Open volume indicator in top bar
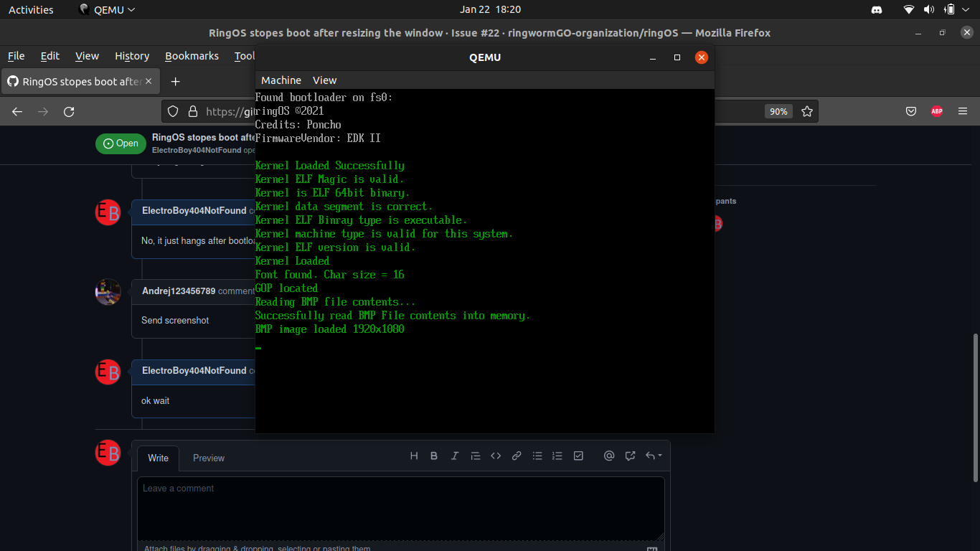Image resolution: width=980 pixels, height=551 pixels. pos(929,9)
